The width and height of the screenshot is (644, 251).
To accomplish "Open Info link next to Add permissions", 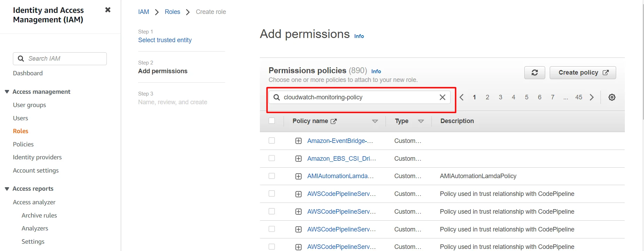I will click(x=359, y=36).
